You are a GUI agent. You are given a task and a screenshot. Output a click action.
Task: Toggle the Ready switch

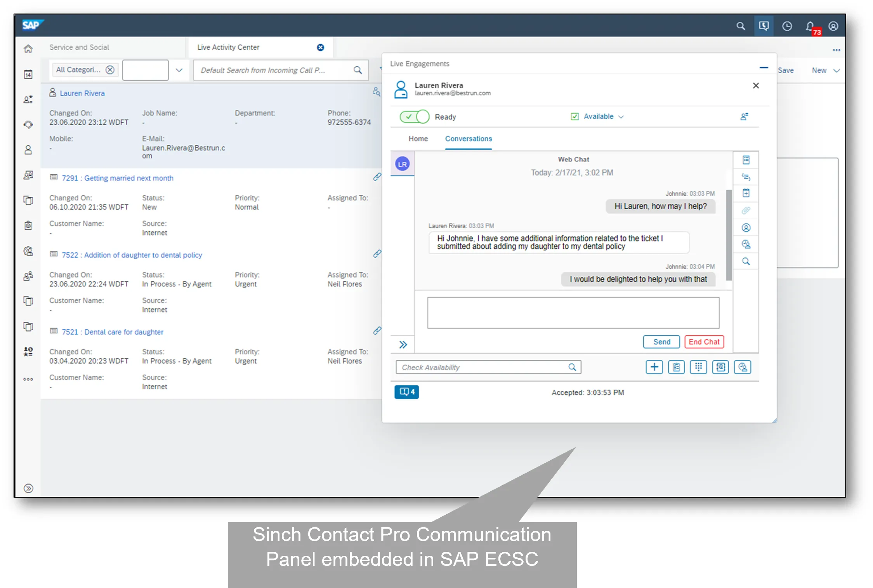[415, 117]
